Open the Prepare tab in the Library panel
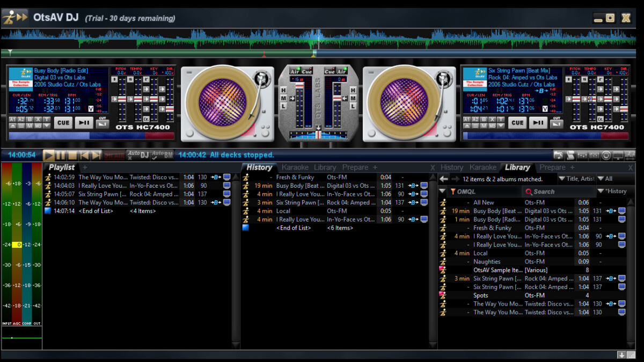 pos(552,167)
